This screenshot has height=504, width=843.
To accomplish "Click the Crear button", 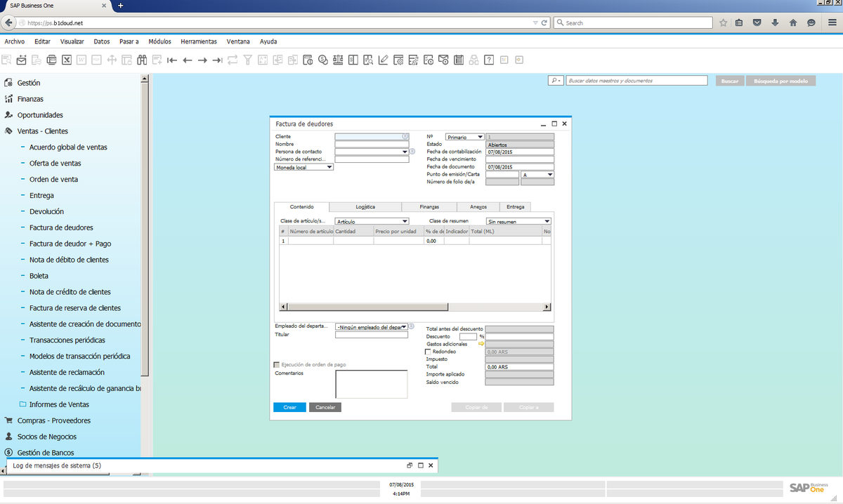I will coord(289,407).
